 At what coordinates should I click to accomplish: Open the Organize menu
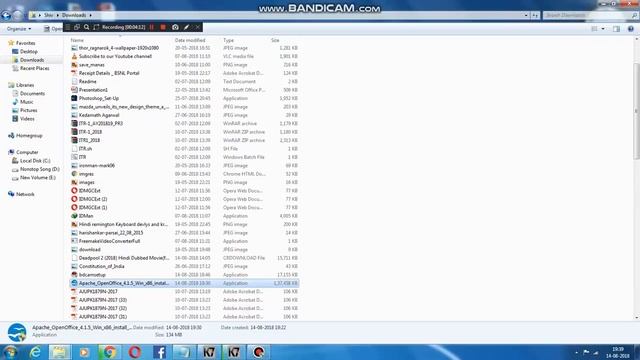[19, 29]
